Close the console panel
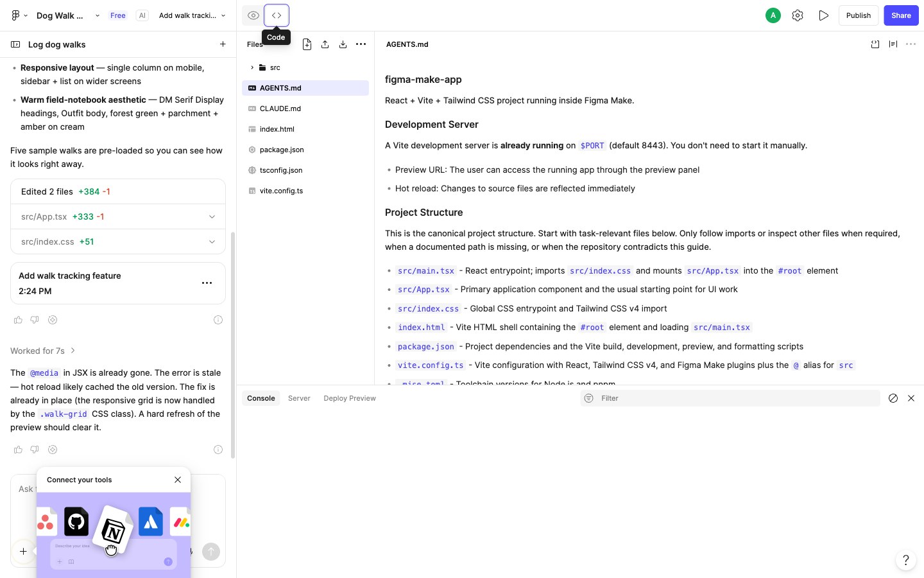Image resolution: width=924 pixels, height=578 pixels. pos(911,398)
